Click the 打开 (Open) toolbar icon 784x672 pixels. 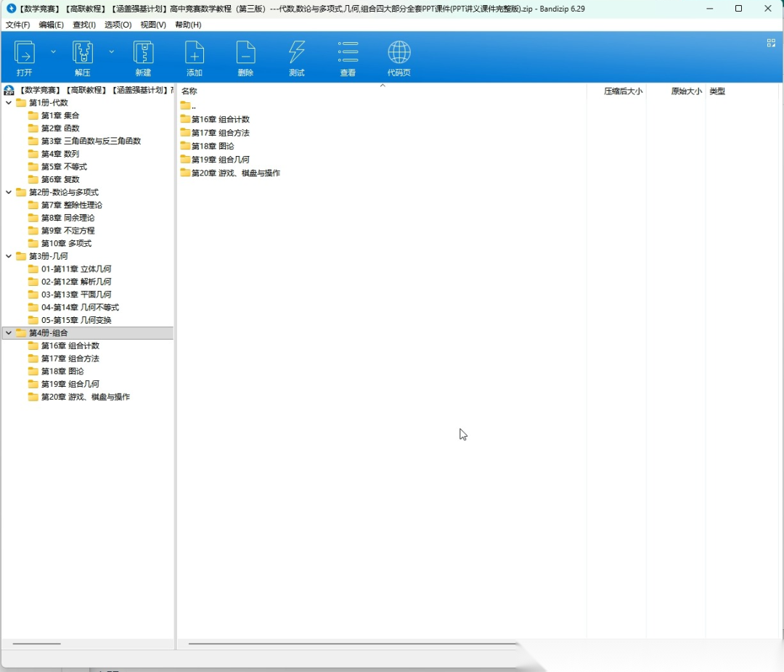[25, 53]
